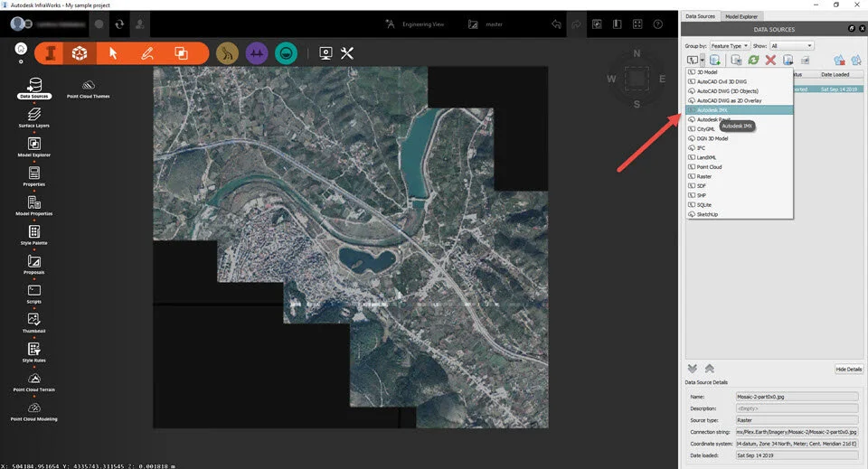Open the drainage design teal circle tool
The width and height of the screenshot is (868, 469).
pos(287,53)
